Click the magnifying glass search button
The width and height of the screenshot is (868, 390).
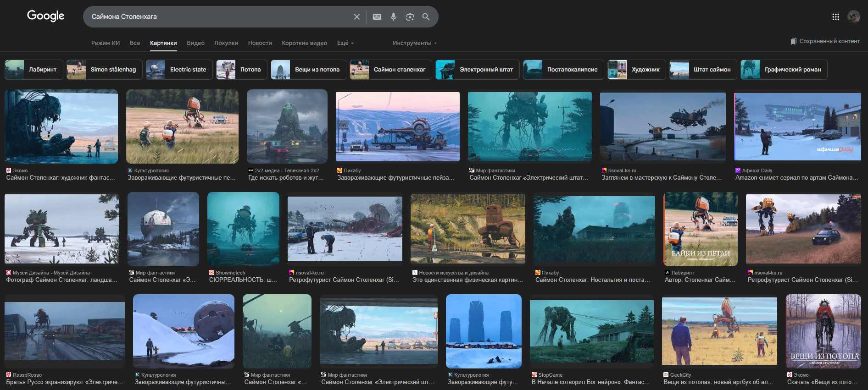[x=426, y=17]
